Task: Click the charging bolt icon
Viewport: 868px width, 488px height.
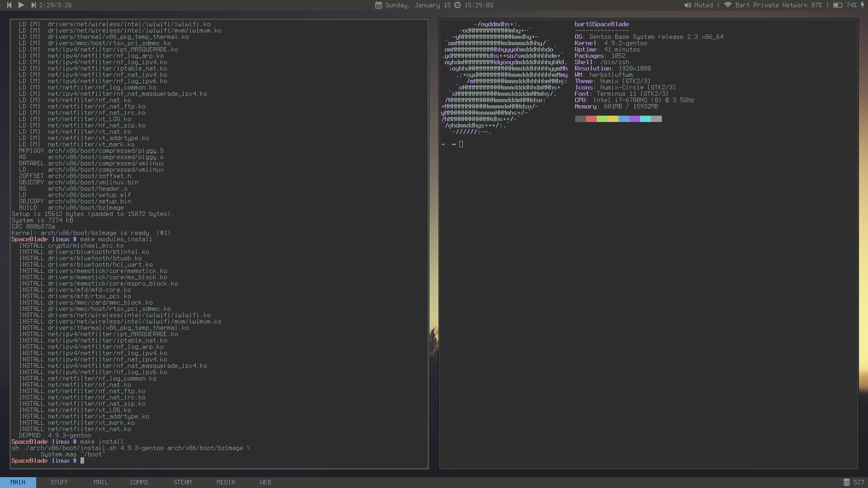Action: 863,5
